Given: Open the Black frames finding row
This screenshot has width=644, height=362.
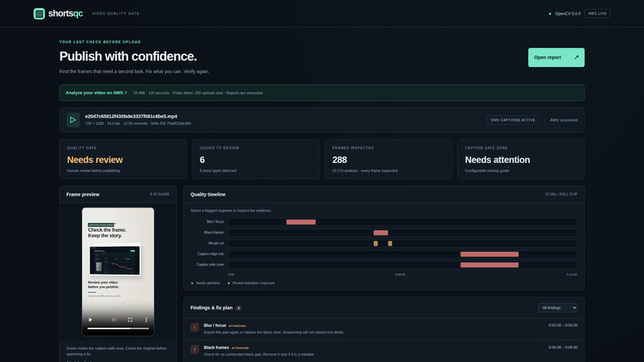Looking at the screenshot, I should pos(384,351).
